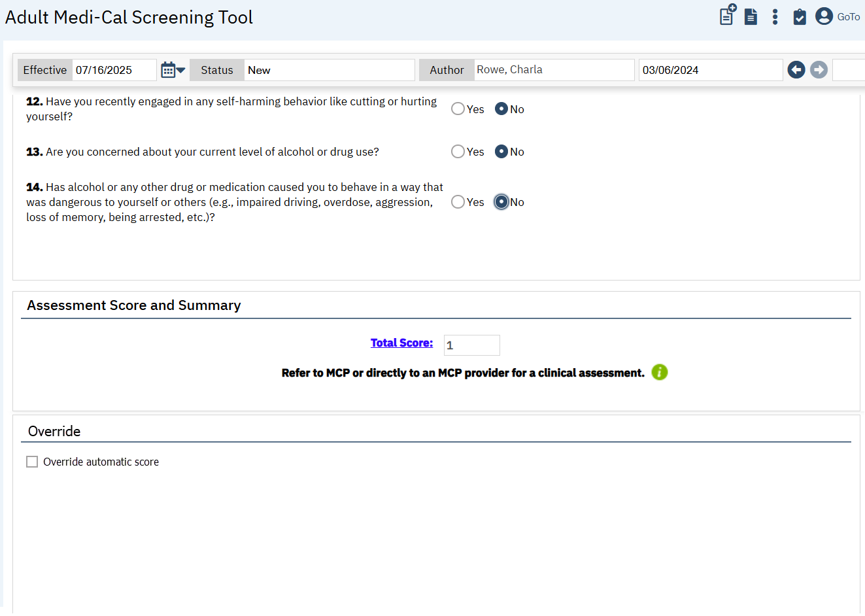Screen dimensions: 865x616
Task: Select Yes for question 12 self-harming
Action: click(458, 109)
